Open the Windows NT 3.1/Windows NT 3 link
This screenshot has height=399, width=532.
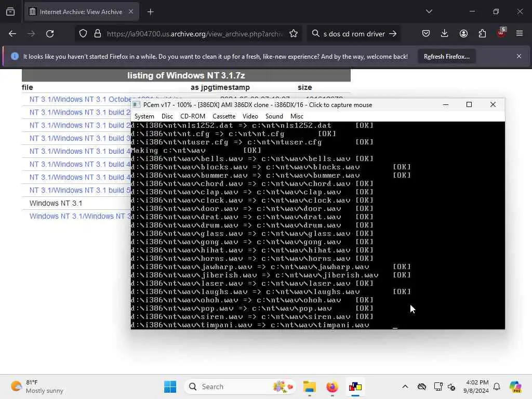79,217
